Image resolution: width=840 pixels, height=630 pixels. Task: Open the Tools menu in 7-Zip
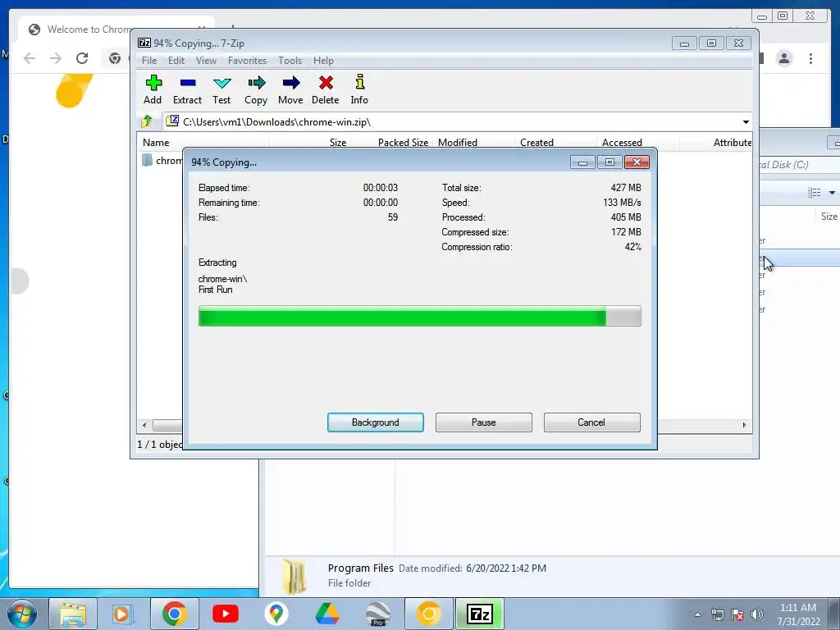click(x=290, y=61)
